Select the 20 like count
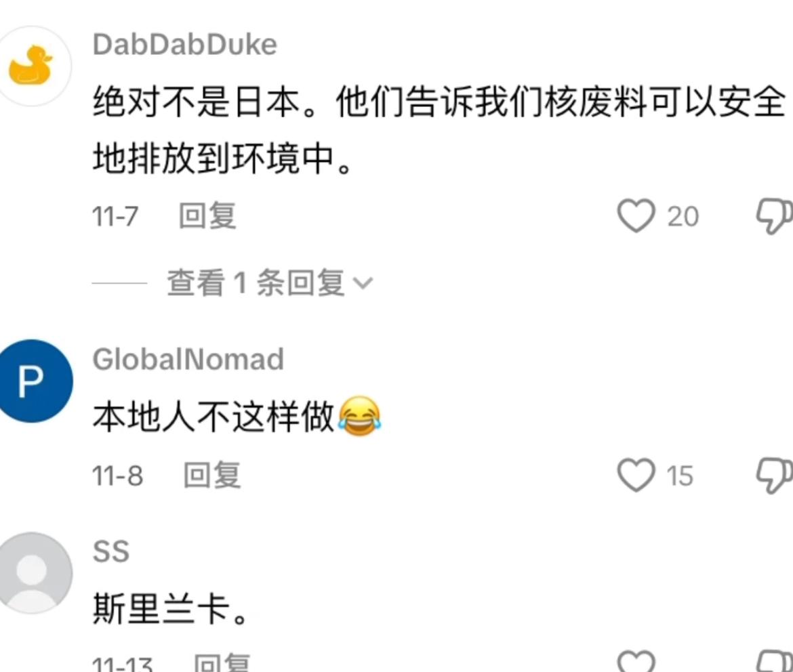The height and width of the screenshot is (672, 793). [683, 216]
